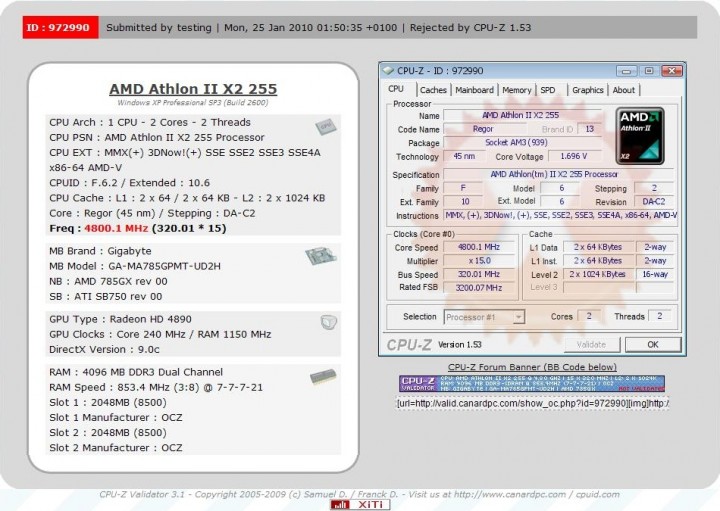Click the CPU-Z Validator banner image
This screenshot has width=720, height=511.
click(x=532, y=383)
